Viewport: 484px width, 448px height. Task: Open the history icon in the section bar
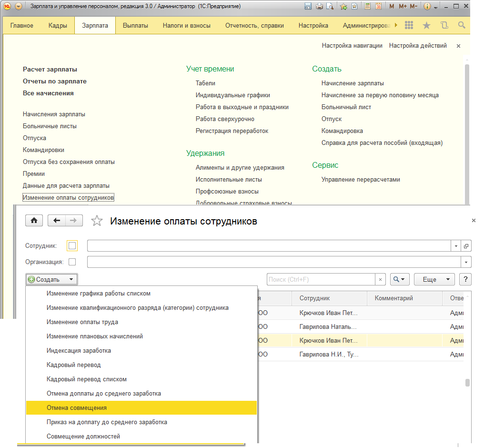pos(444,25)
